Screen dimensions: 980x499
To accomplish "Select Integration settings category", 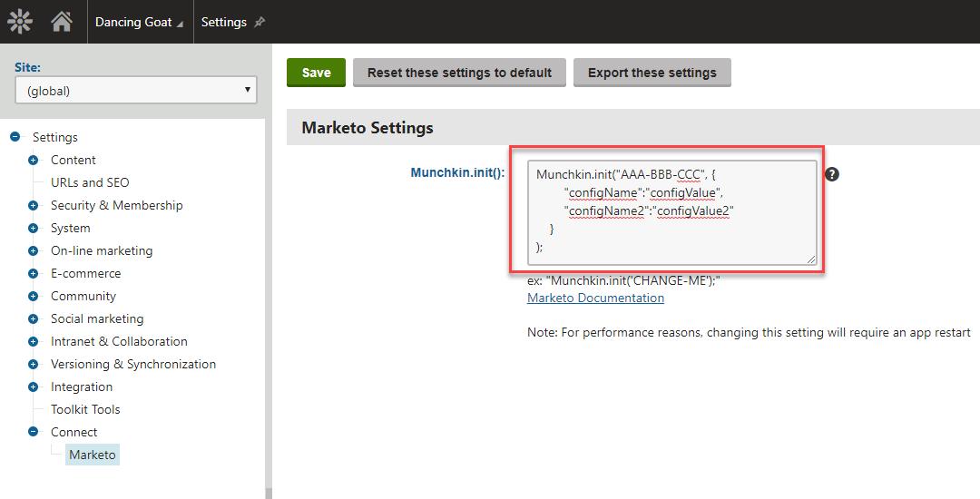I will [82, 386].
